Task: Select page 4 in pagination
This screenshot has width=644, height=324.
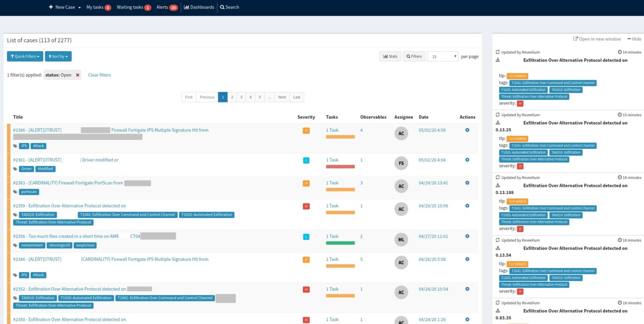Action: point(250,97)
